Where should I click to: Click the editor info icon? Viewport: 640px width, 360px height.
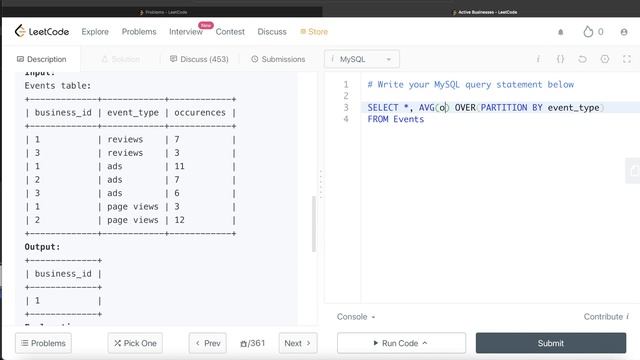click(538, 59)
